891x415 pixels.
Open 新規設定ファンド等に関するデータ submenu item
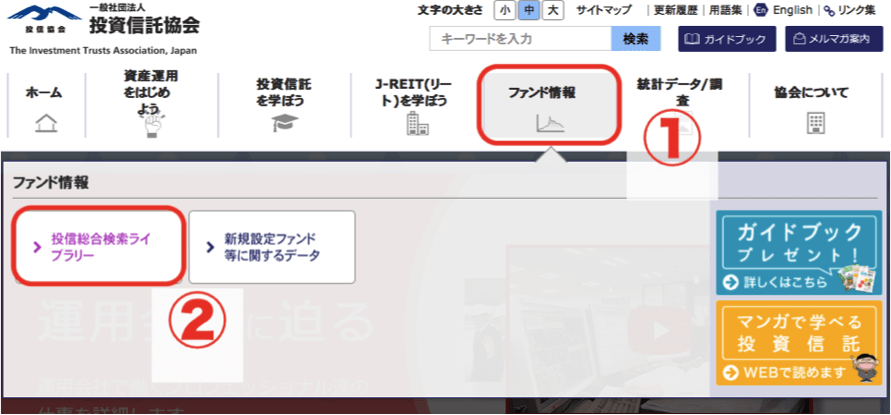tap(271, 247)
